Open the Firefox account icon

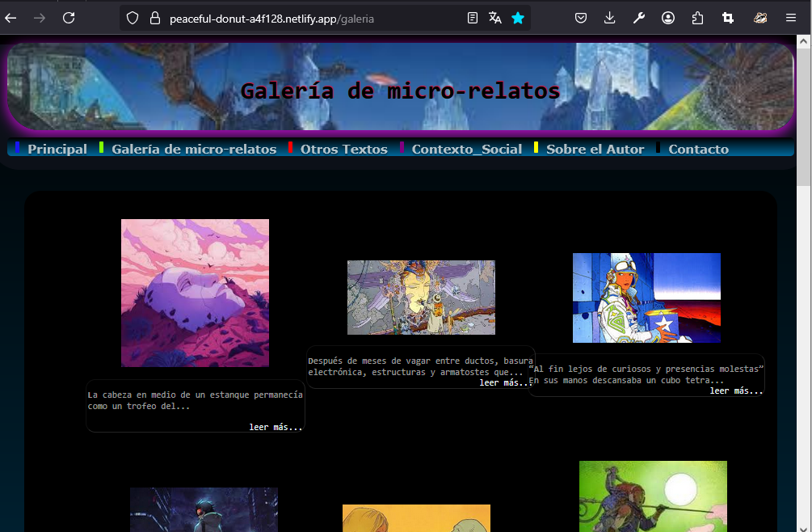tap(668, 18)
